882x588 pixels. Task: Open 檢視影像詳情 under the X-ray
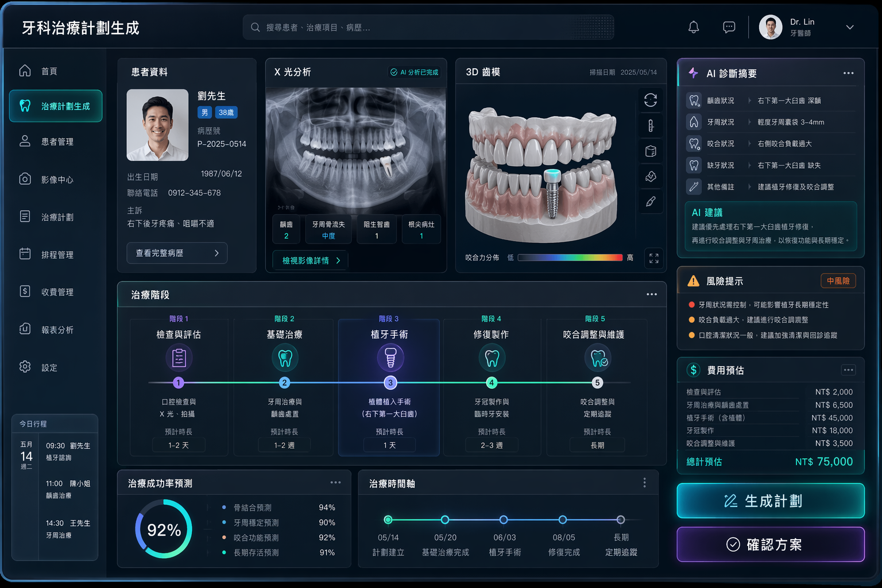coord(311,261)
